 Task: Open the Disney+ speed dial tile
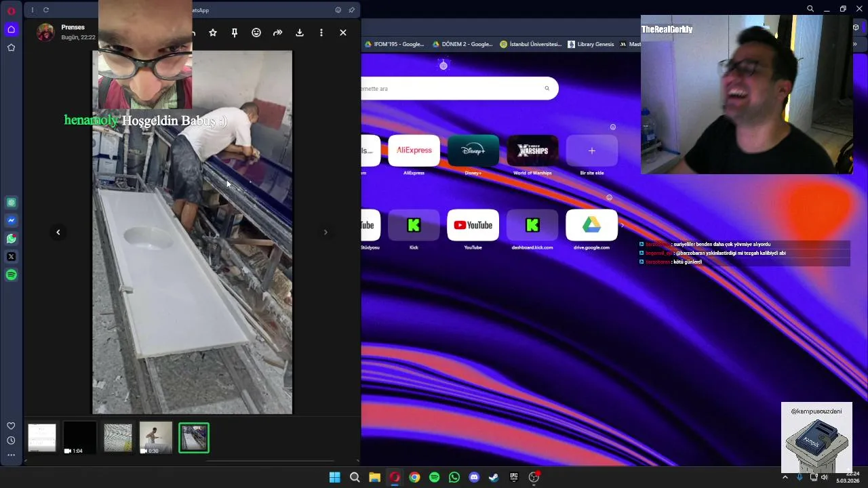pos(473,150)
